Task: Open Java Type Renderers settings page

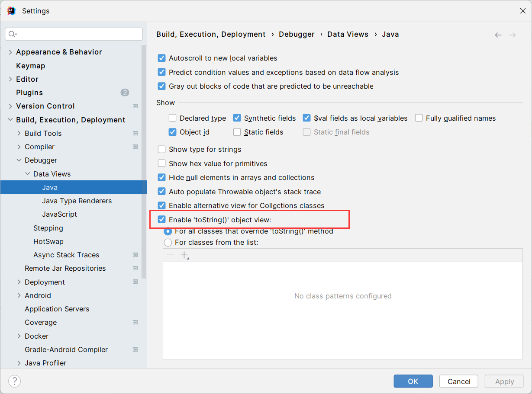Action: point(77,201)
